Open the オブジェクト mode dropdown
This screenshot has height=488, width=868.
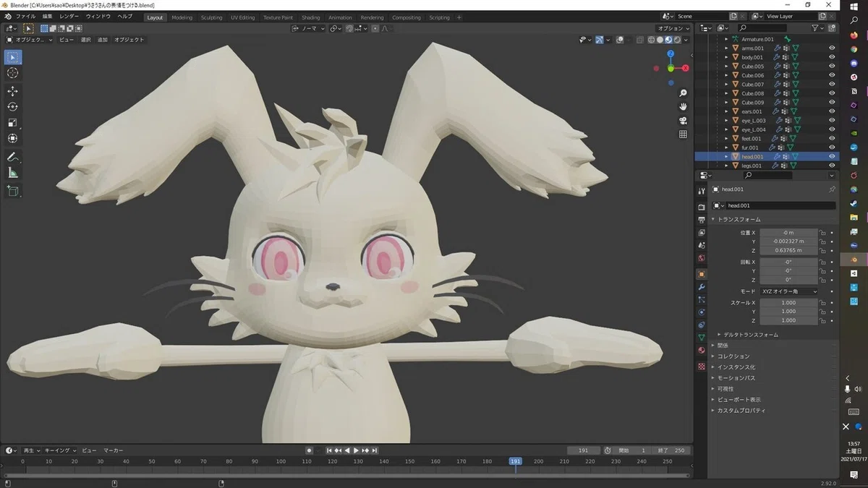click(28, 40)
